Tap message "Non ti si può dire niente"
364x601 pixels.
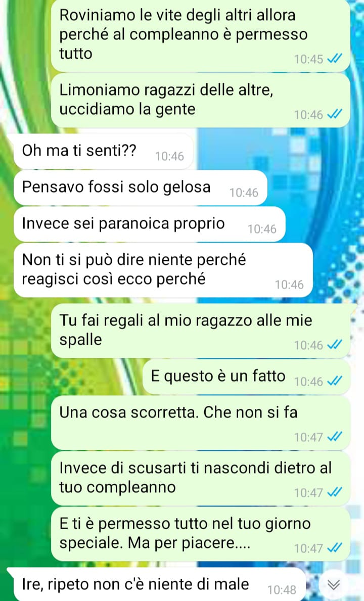[163, 270]
